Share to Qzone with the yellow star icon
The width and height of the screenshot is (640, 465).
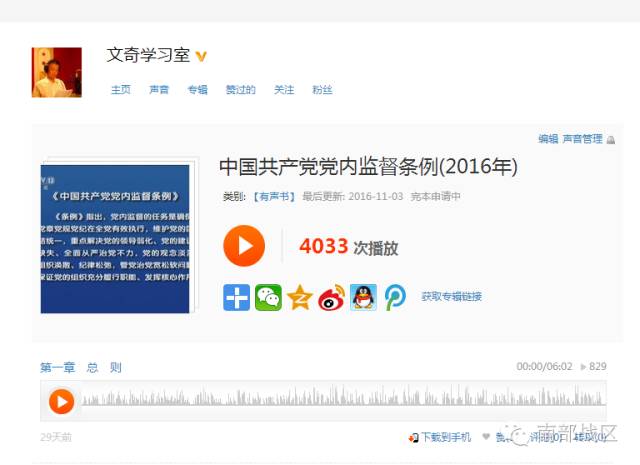coord(300,298)
